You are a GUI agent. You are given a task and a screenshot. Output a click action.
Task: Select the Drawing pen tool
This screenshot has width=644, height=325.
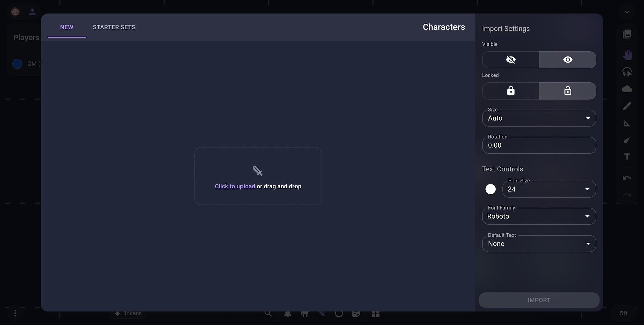pyautogui.click(x=627, y=106)
